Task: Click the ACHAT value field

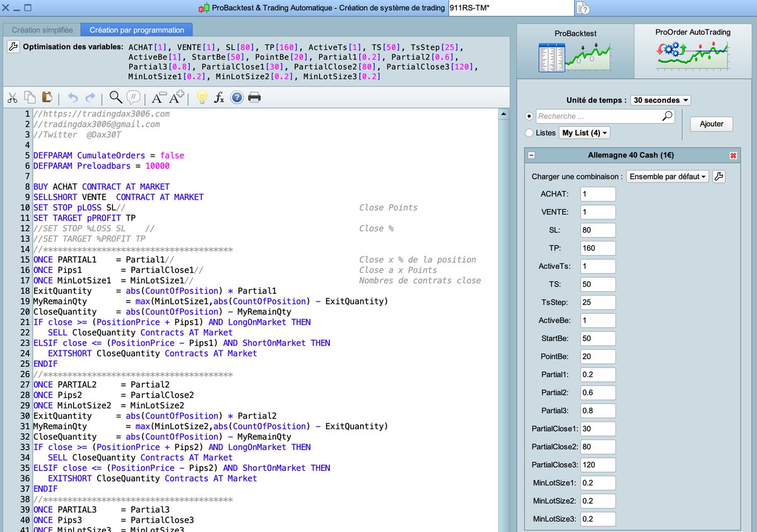Action: pyautogui.click(x=597, y=194)
